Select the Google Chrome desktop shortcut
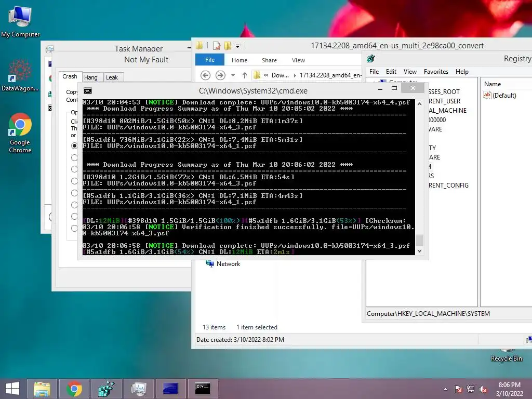Viewport: 532px width, 399px height. coord(20,134)
